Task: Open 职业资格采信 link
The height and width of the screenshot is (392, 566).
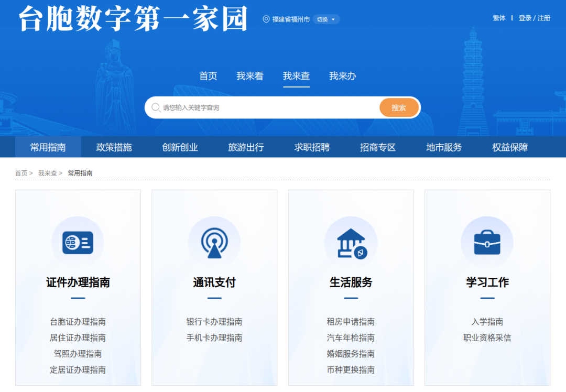Action: (487, 337)
